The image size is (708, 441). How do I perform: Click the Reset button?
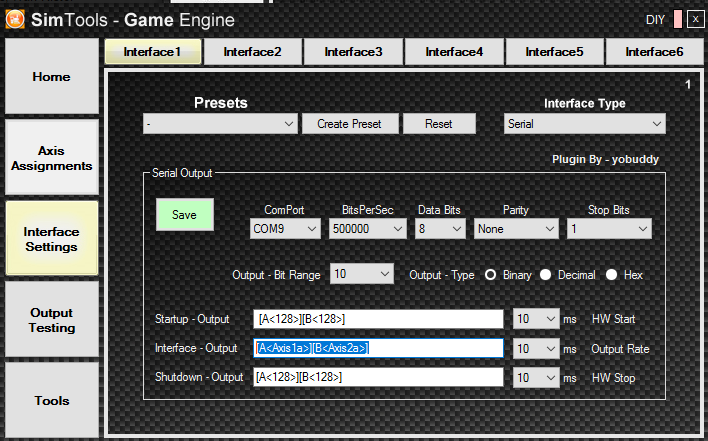(x=439, y=124)
